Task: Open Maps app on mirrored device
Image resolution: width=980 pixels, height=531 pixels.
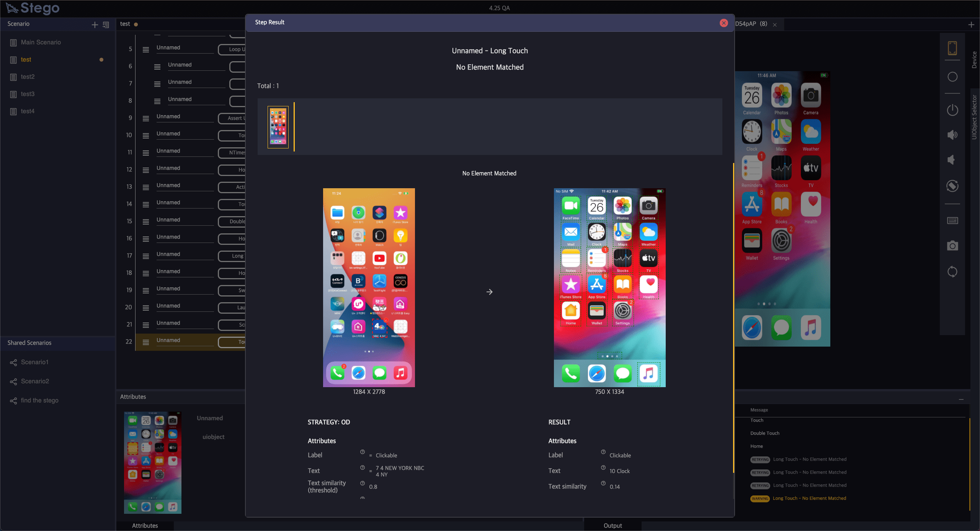Action: click(781, 132)
